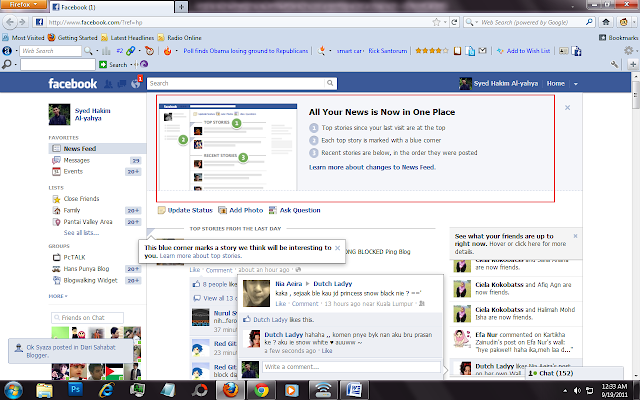The width and height of the screenshot is (640, 400).
Task: Close the news feed announcement box
Action: coord(567,108)
